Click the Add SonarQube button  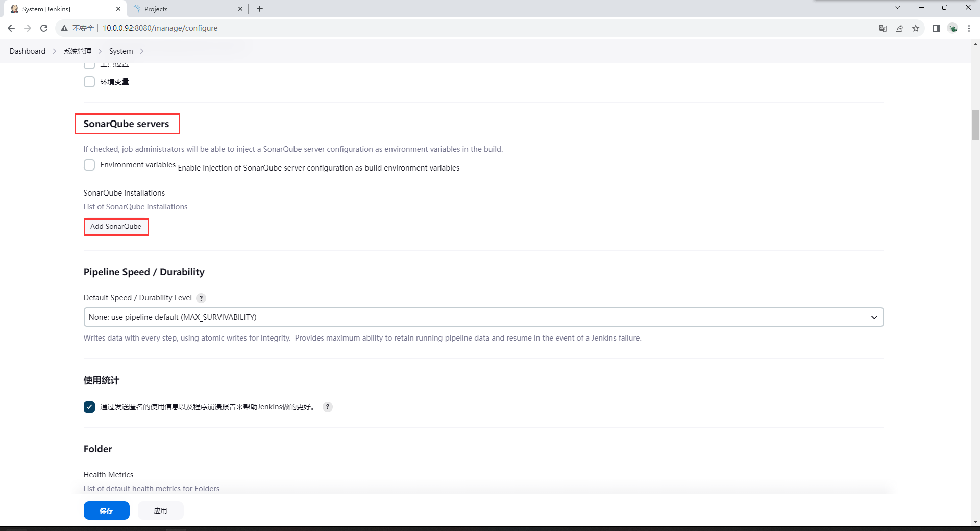point(116,227)
